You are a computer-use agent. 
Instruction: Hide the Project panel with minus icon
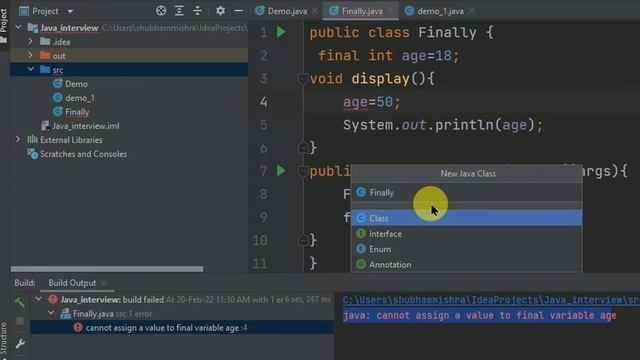[239, 11]
